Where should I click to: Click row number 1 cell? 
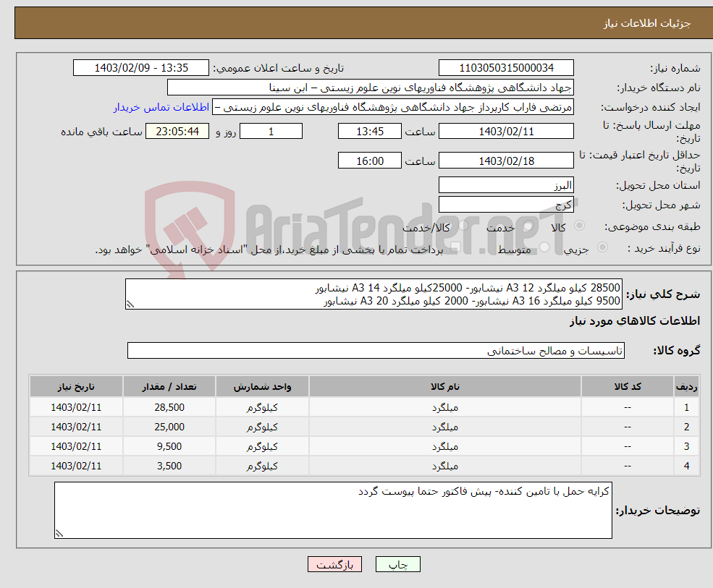(x=686, y=407)
